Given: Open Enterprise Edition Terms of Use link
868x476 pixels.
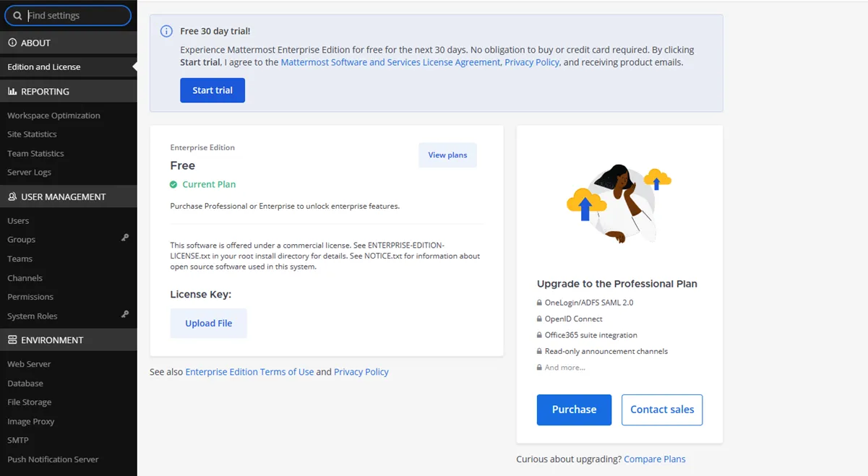Looking at the screenshot, I should pos(249,372).
